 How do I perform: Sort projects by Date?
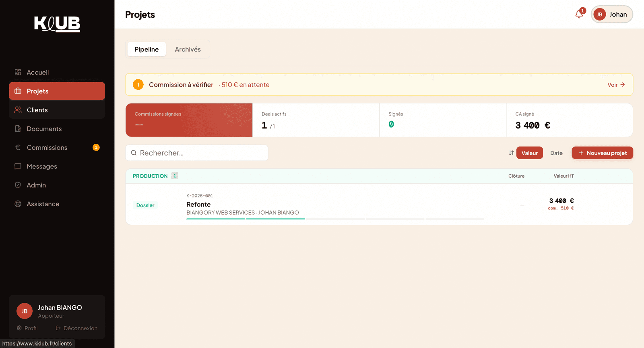(x=556, y=153)
